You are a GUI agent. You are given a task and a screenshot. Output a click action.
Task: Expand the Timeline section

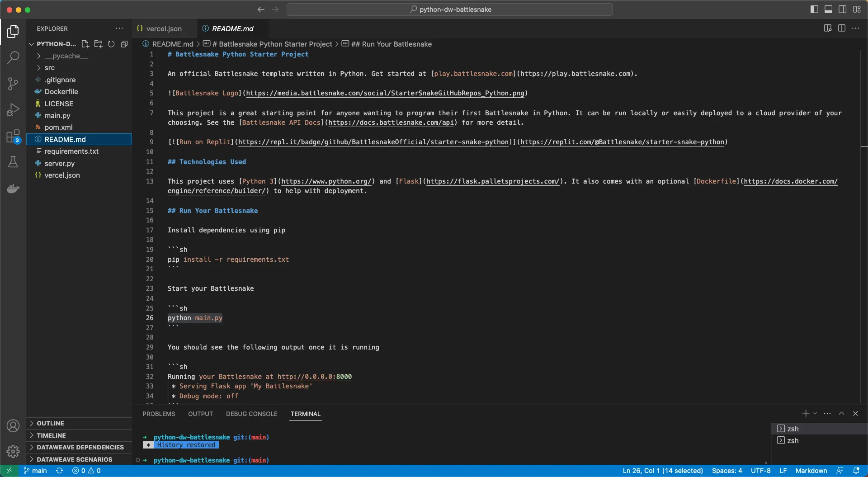pyautogui.click(x=79, y=435)
